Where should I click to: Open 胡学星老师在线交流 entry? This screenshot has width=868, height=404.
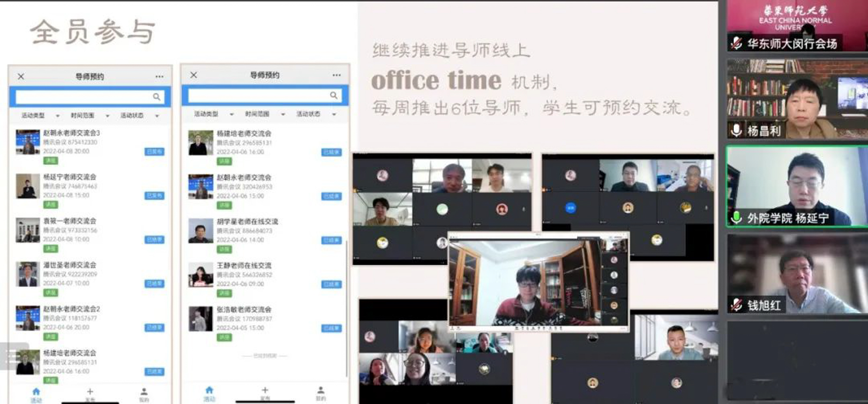pos(247,221)
